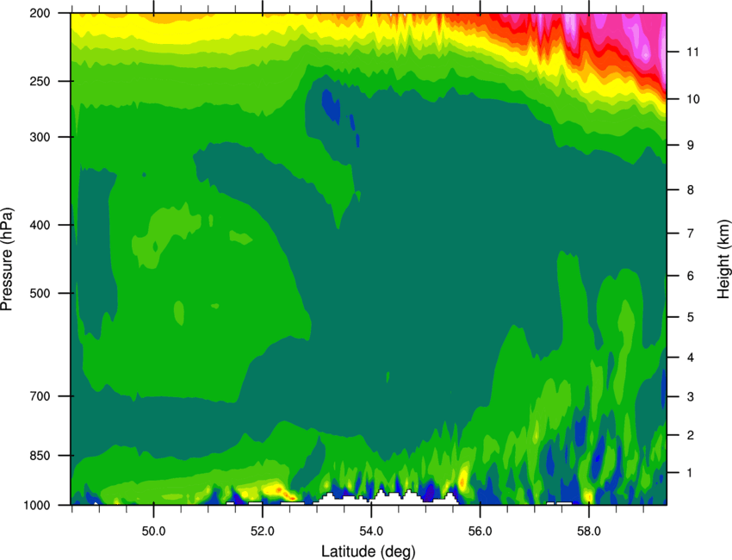
Task: Click latitude tick label 50.0
Action: point(153,532)
